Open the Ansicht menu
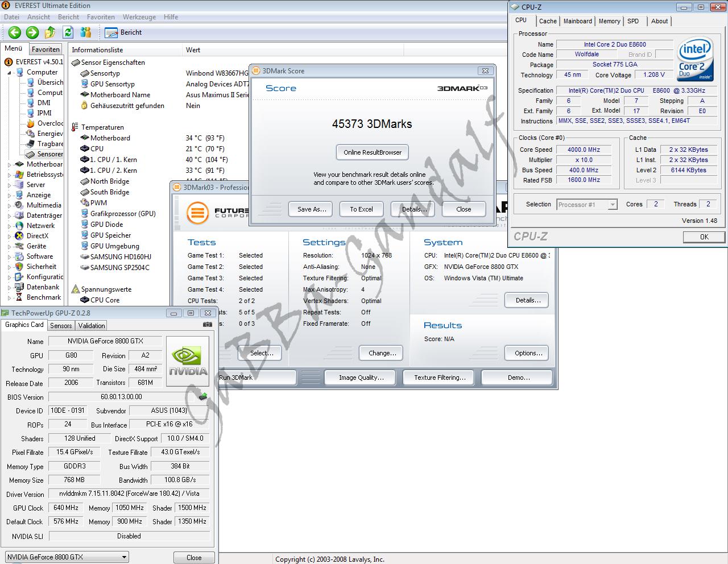The height and width of the screenshot is (564, 728). pos(39,17)
